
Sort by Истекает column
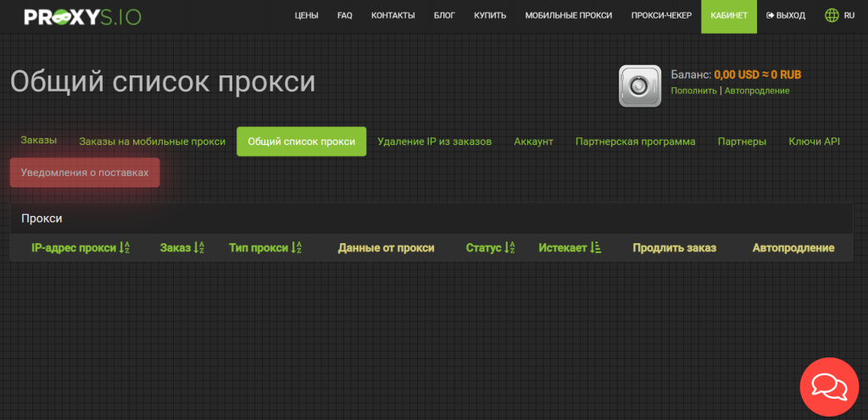569,248
